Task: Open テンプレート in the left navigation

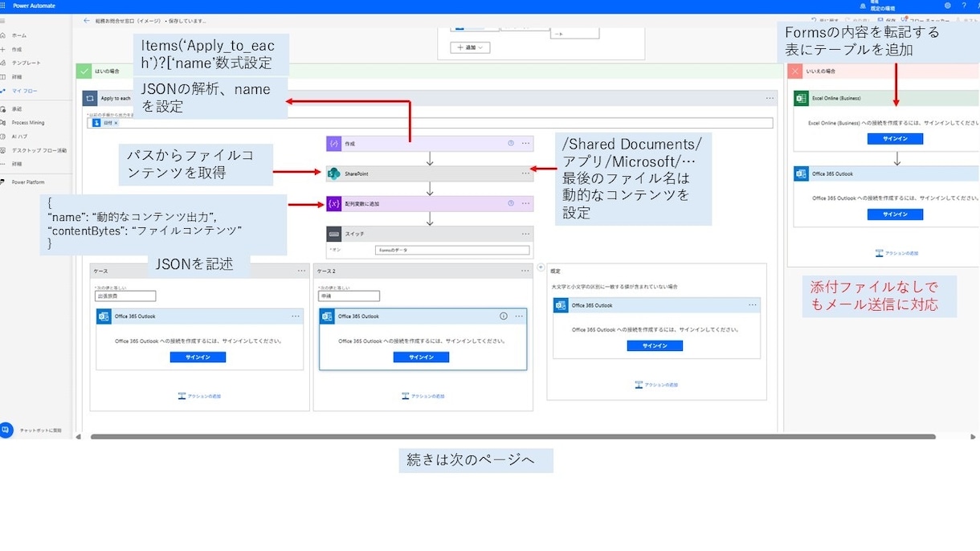Action: [26, 63]
